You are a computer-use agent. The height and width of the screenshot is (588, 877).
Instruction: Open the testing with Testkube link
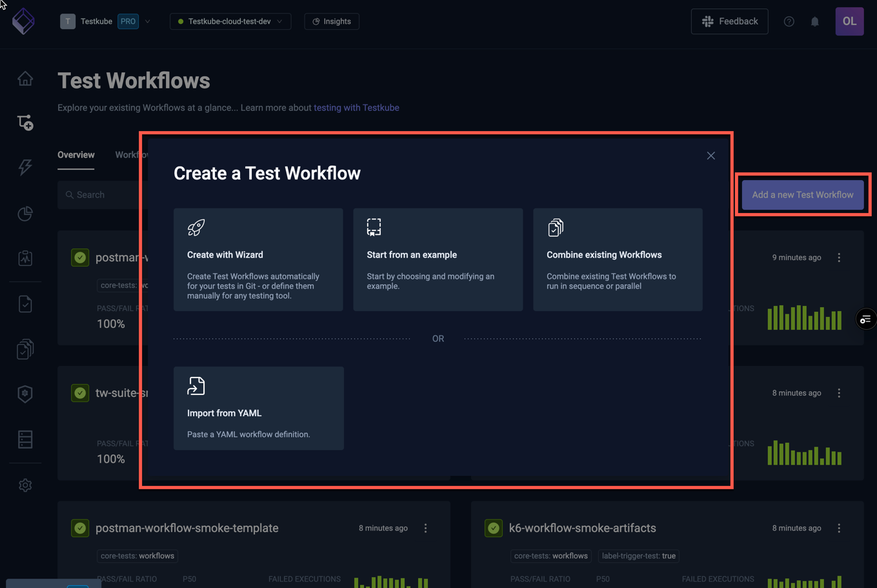pyautogui.click(x=356, y=107)
